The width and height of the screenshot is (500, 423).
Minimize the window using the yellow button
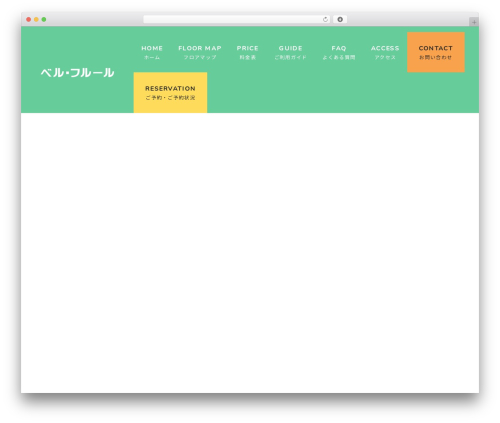tap(36, 20)
